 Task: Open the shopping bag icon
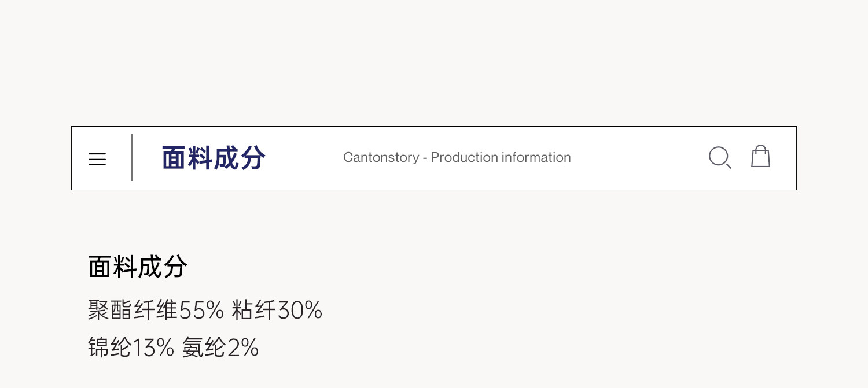tap(760, 157)
